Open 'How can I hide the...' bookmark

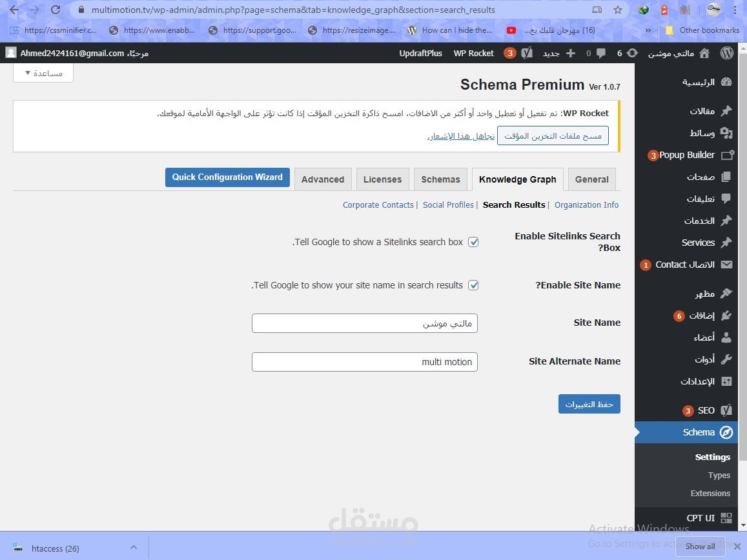450,30
